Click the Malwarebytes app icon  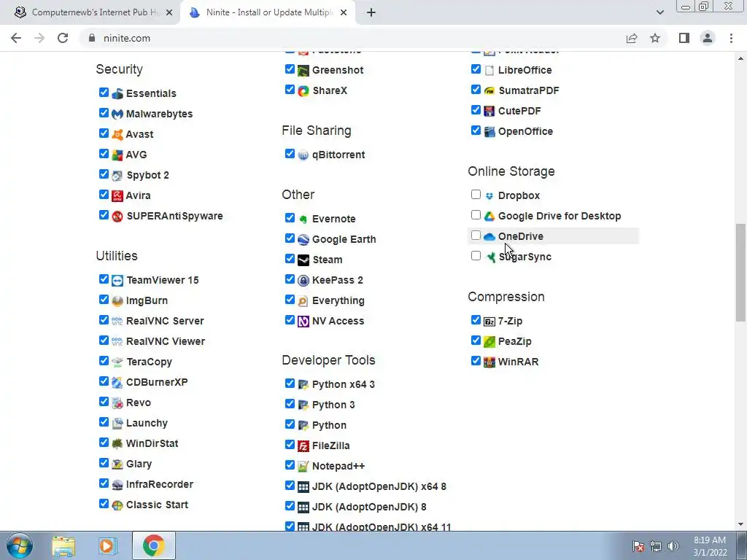[117, 114]
